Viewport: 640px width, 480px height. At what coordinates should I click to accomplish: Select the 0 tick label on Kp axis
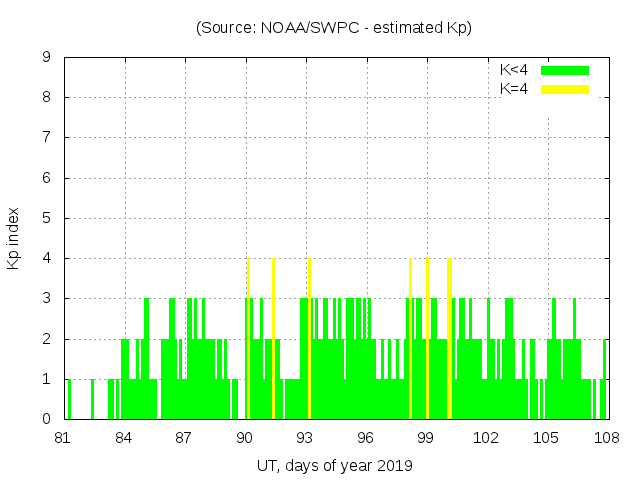pyautogui.click(x=46, y=419)
